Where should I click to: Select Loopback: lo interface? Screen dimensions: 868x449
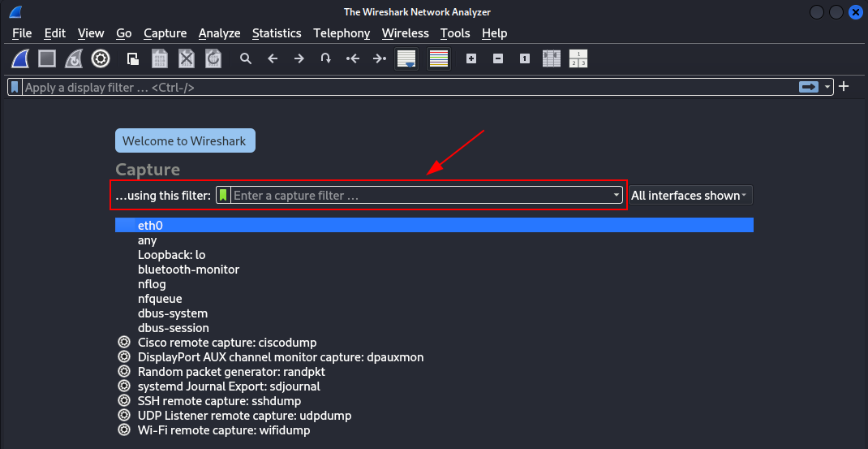[434, 254]
